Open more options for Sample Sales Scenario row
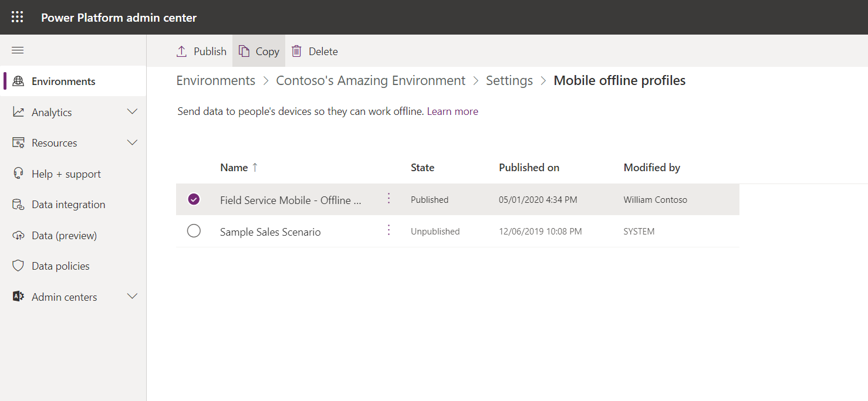The image size is (868, 401). coord(389,230)
